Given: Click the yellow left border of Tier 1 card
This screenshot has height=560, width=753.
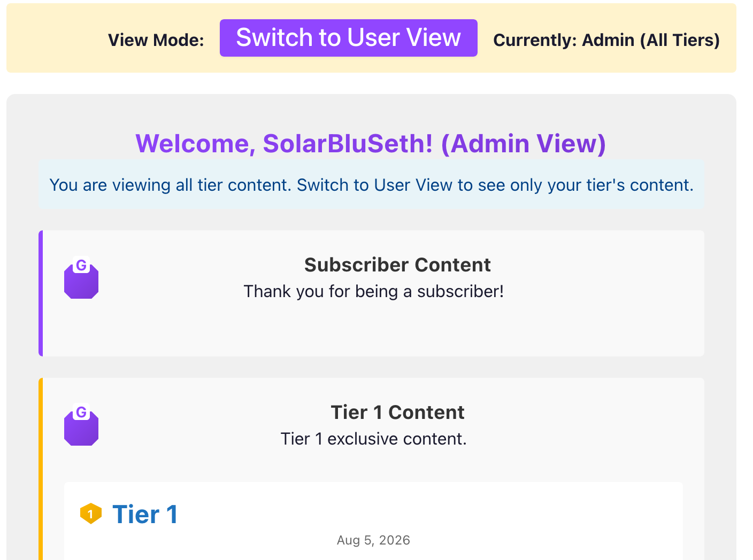Looking at the screenshot, I should pos(41,469).
